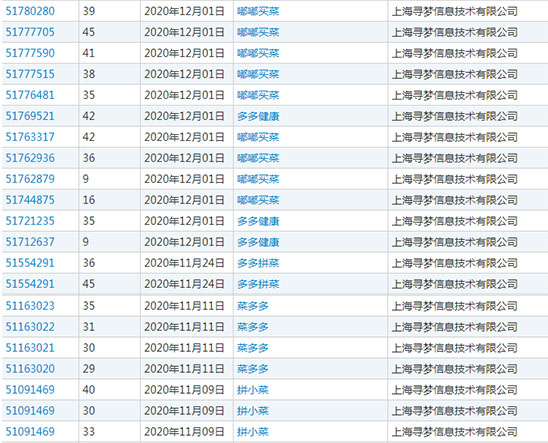Viewport: 548px width, 443px height.
Task: Select trademark number 51776481
Action: 30,95
